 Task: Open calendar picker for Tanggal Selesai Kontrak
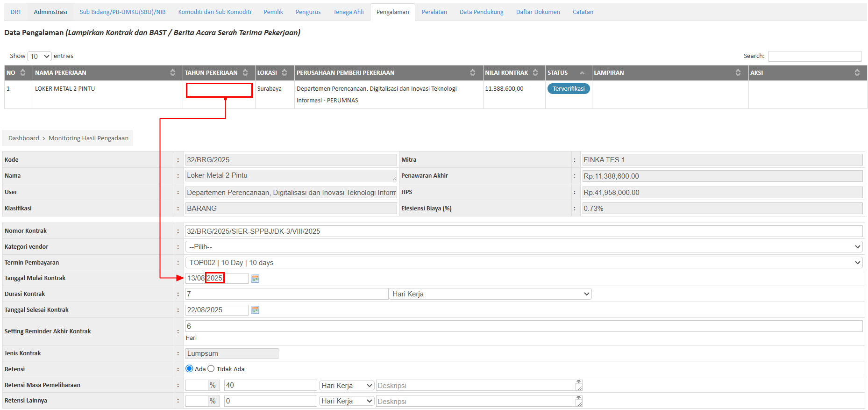tap(255, 310)
